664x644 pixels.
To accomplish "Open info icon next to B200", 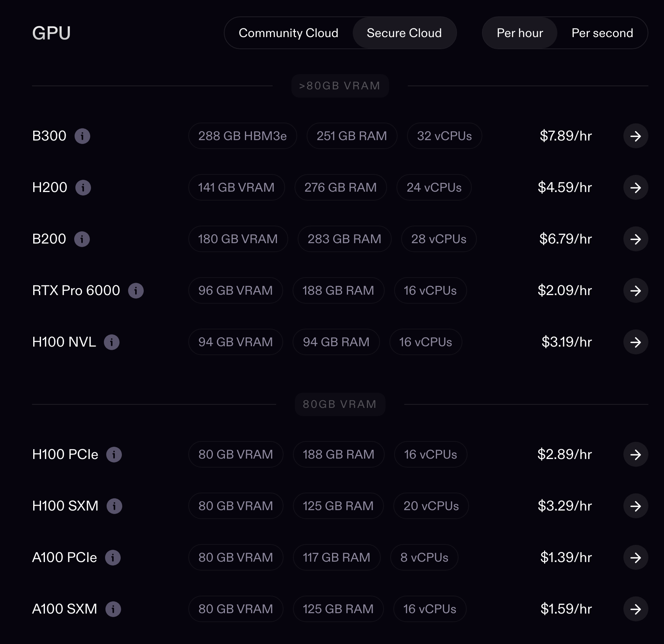I will [82, 239].
